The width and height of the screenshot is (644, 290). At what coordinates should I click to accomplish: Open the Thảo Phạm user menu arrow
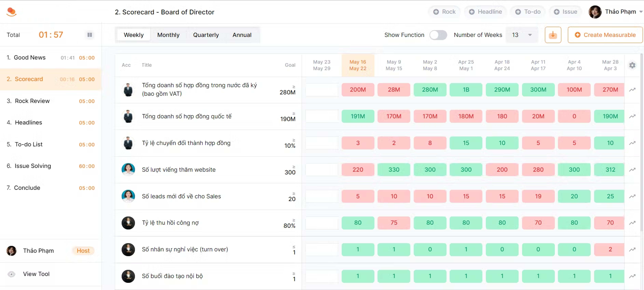641,12
